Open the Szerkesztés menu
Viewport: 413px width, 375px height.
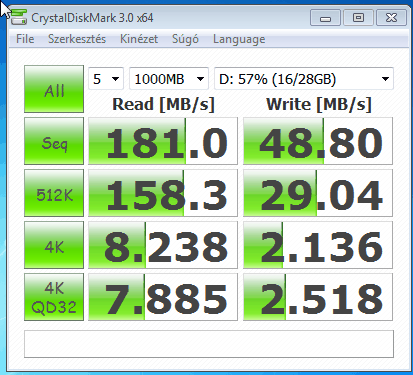(77, 39)
